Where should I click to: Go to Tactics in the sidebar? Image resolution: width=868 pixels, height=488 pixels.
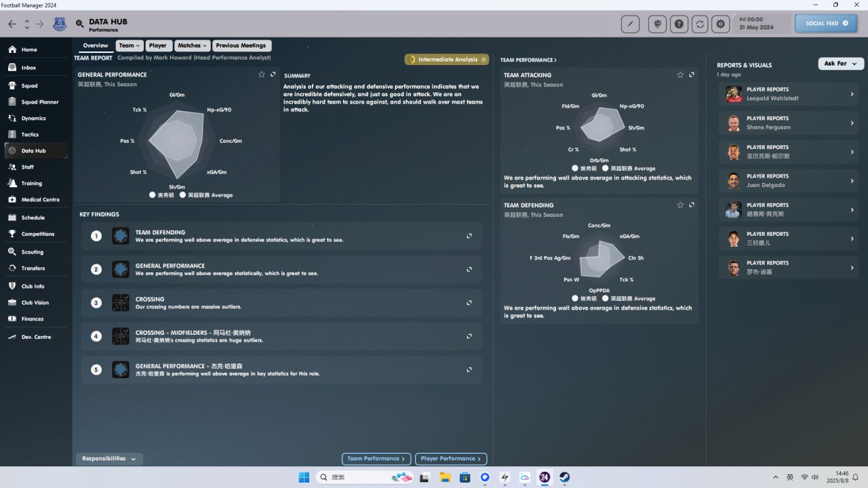[x=36, y=135]
